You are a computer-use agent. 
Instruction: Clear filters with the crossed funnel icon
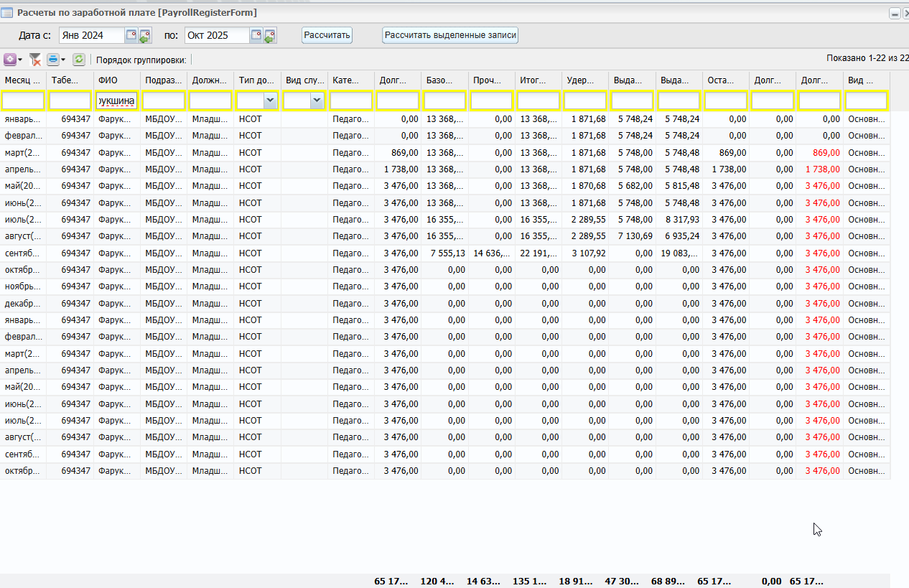click(x=34, y=60)
